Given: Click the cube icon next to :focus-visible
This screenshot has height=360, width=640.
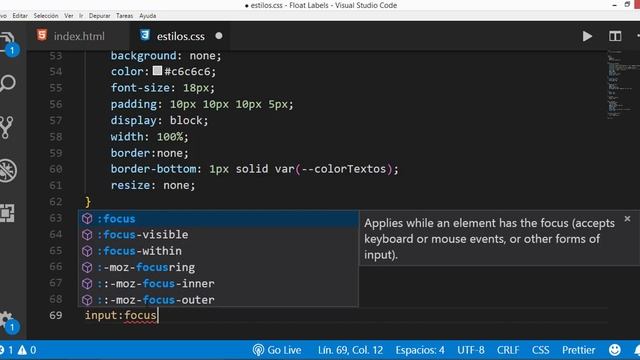Looking at the screenshot, I should coord(87,235).
